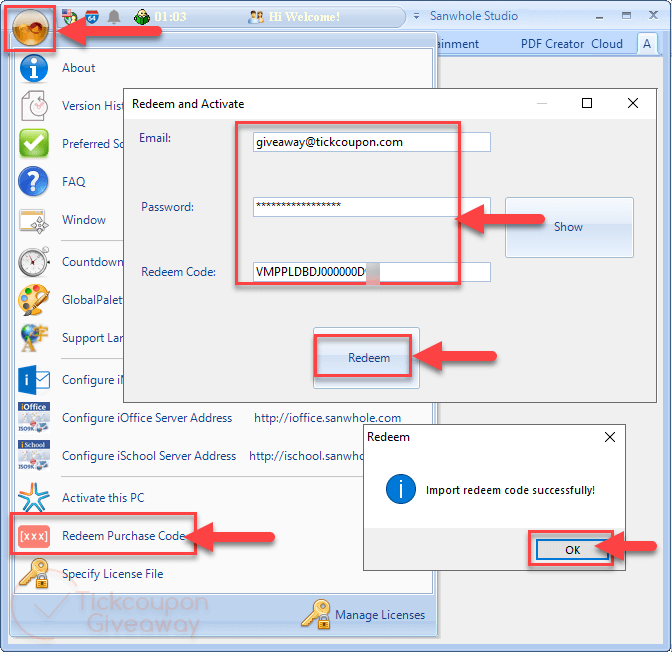Click the users icon beside Hi Welcome
Viewport: 672px width, 652px height.
click(256, 17)
